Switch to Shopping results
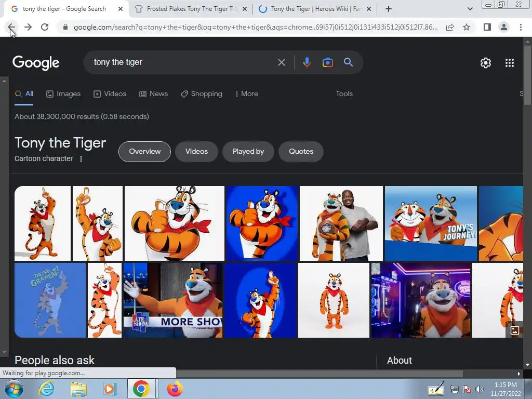The width and height of the screenshot is (532, 399). pyautogui.click(x=202, y=94)
